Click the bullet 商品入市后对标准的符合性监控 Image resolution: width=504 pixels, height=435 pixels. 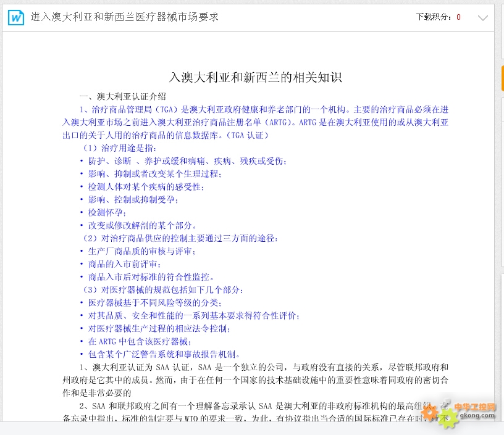coord(147,276)
